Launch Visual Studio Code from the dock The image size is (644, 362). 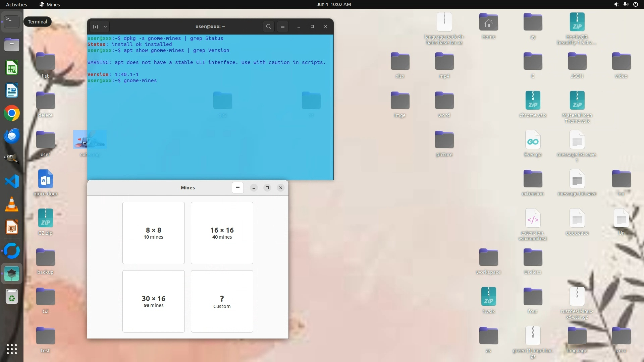[x=12, y=181]
